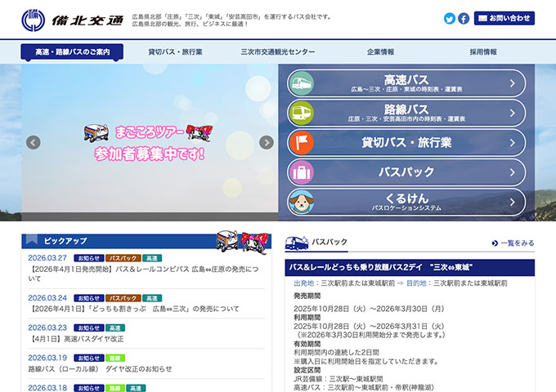The width and height of the screenshot is (556, 392).
Task: Click the dog mascot くるけん icon
Action: [302, 203]
